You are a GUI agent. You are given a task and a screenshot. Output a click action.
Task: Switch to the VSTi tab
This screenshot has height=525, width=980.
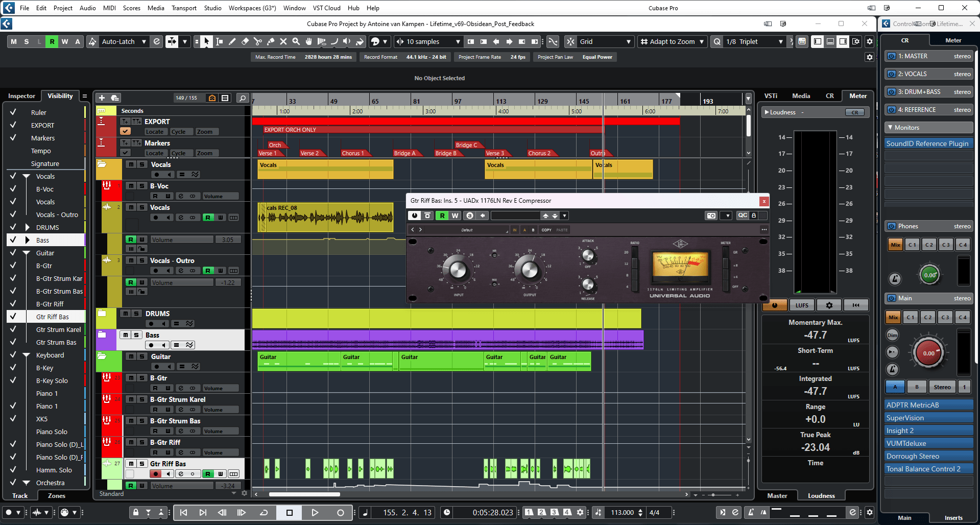(771, 96)
